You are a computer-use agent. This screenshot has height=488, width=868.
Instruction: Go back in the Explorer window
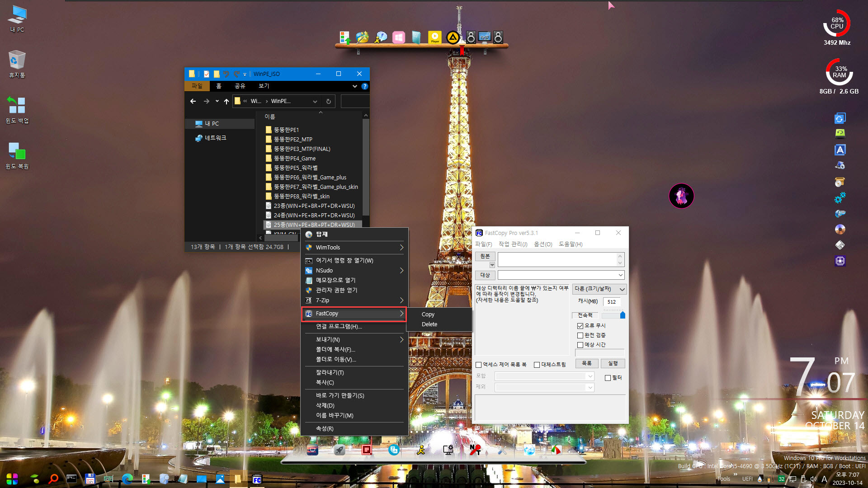coord(193,101)
